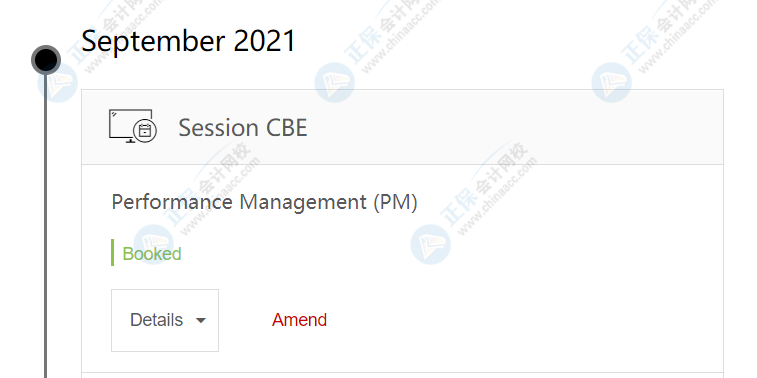Image resolution: width=757 pixels, height=378 pixels.
Task: Click the green status bar beside Booked
Action: 112,252
